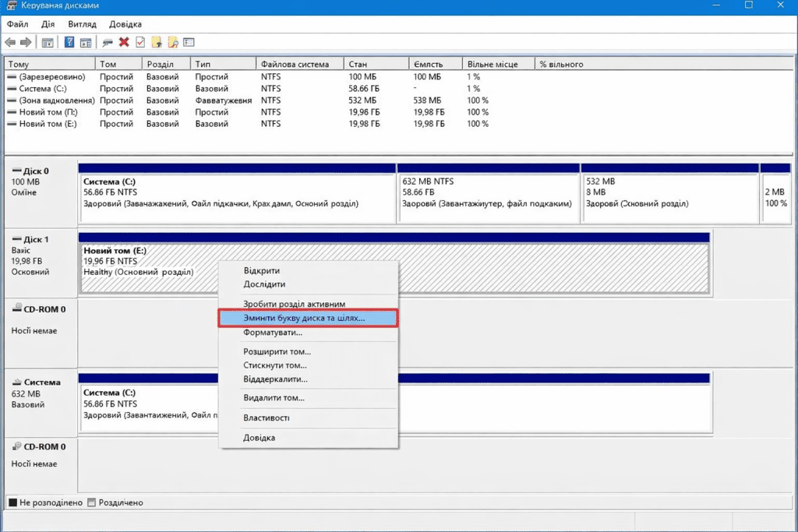Select the Система (C:) row in volume list
798x532 pixels.
point(43,89)
